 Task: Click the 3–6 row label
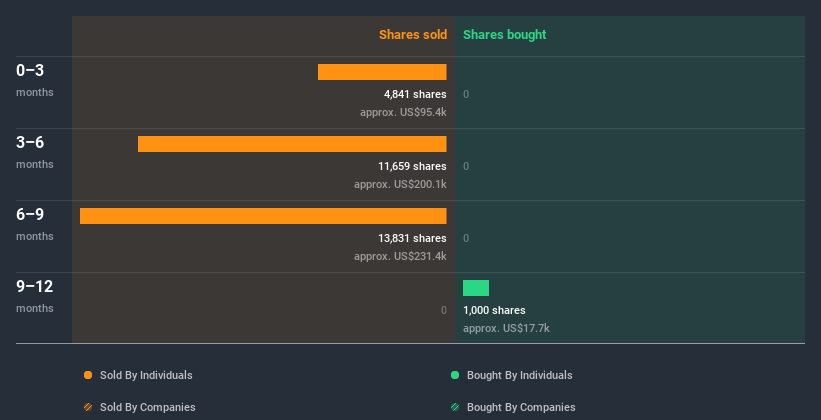pyautogui.click(x=30, y=142)
